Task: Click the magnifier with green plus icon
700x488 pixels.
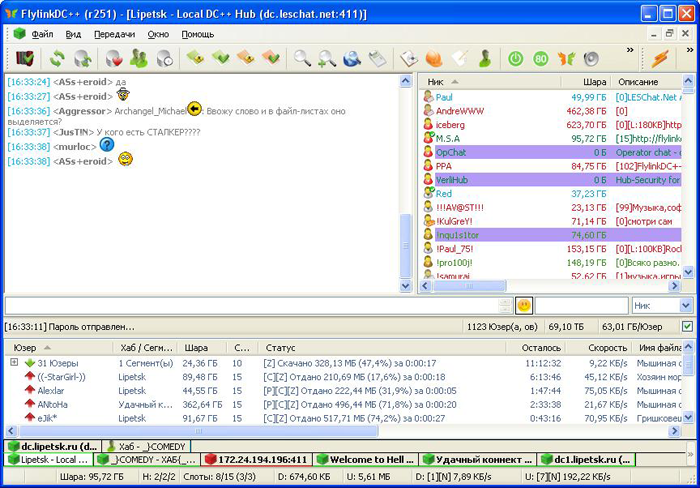Action: 327,58
